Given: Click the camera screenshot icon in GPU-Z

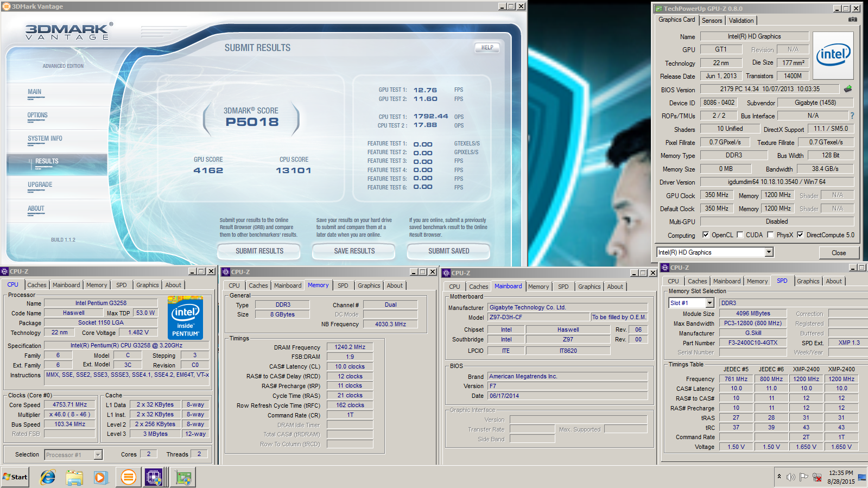Looking at the screenshot, I should tap(852, 20).
